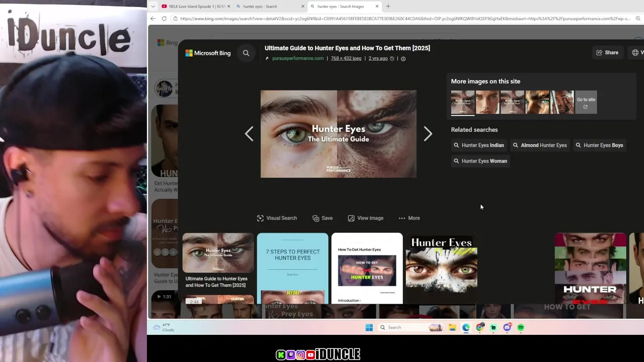Click the browser address bar URL
The height and width of the screenshot is (362, 644).
[x=405, y=19]
